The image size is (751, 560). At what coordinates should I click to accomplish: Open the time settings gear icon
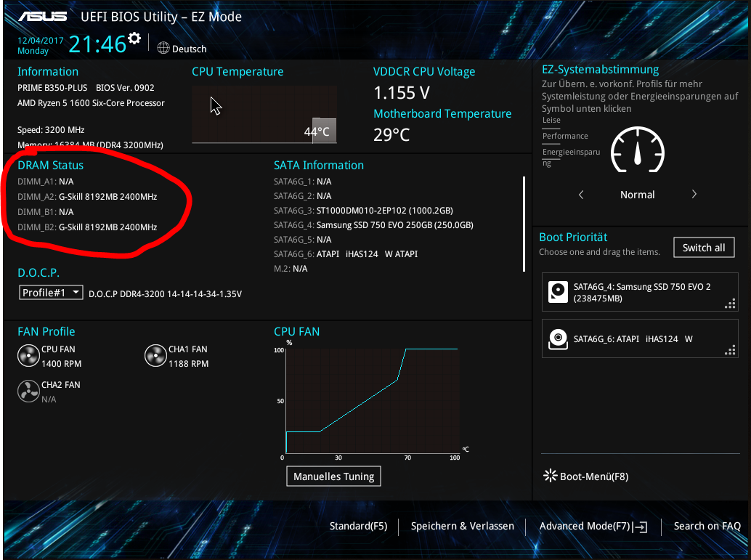tap(135, 38)
